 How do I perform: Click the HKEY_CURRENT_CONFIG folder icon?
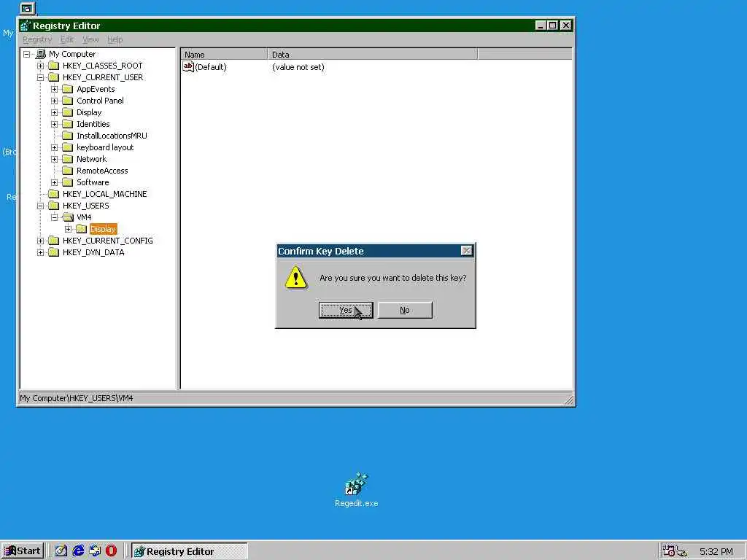click(54, 241)
